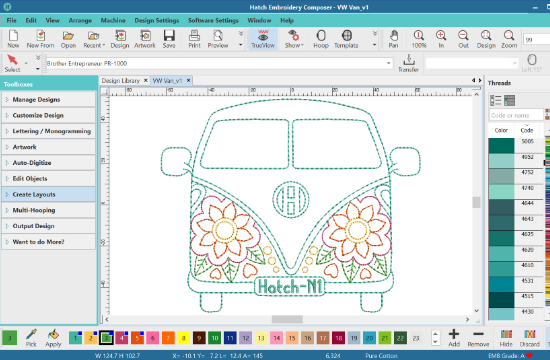This screenshot has height=360, width=550.
Task: Click the palette scroll up stepper arrow
Action: coord(435,334)
